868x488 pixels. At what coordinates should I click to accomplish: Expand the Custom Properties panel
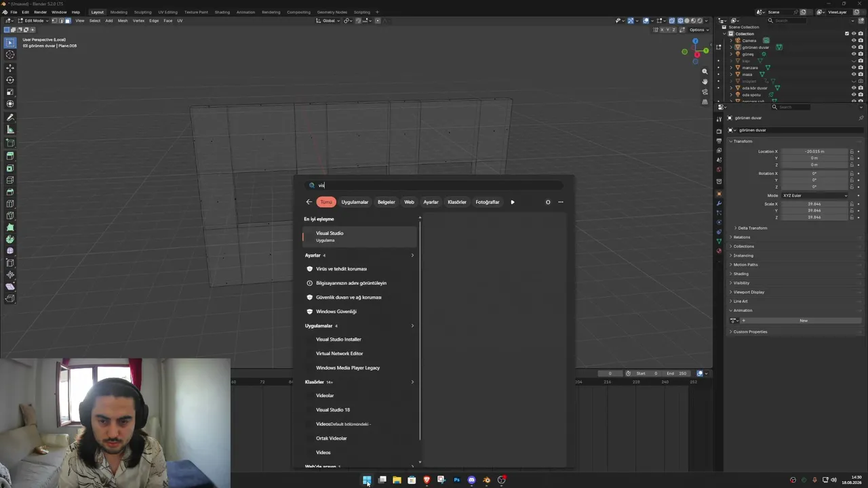750,331
